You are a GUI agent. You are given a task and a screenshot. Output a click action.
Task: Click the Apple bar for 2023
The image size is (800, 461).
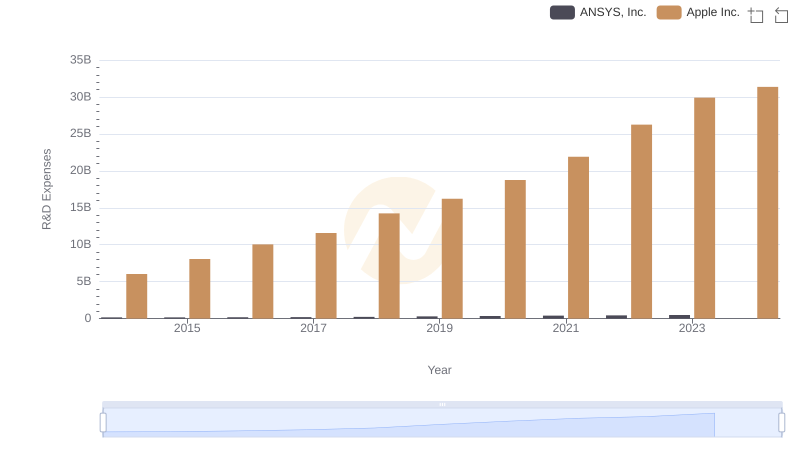pyautogui.click(x=704, y=208)
